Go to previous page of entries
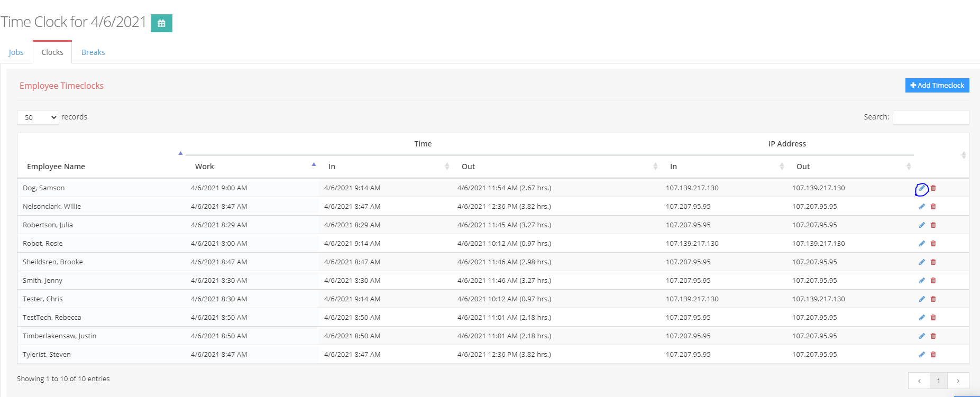The height and width of the screenshot is (397, 980). 919,381
